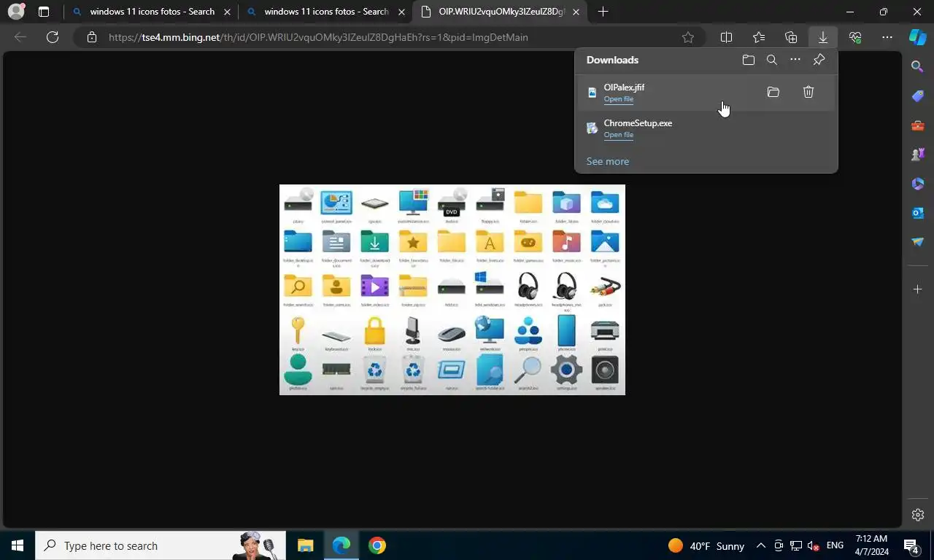Open ENG language selector
934x560 pixels.
pos(835,545)
